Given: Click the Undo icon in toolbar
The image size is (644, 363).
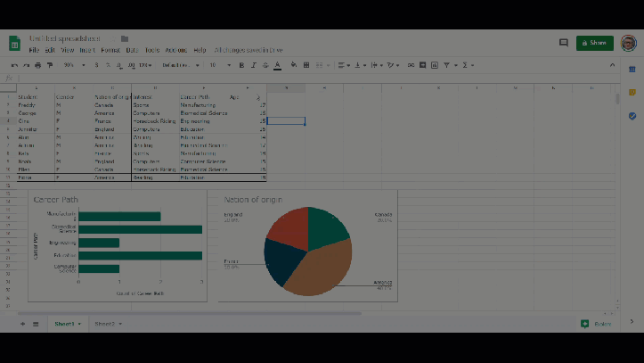Looking at the screenshot, I should click(x=14, y=65).
